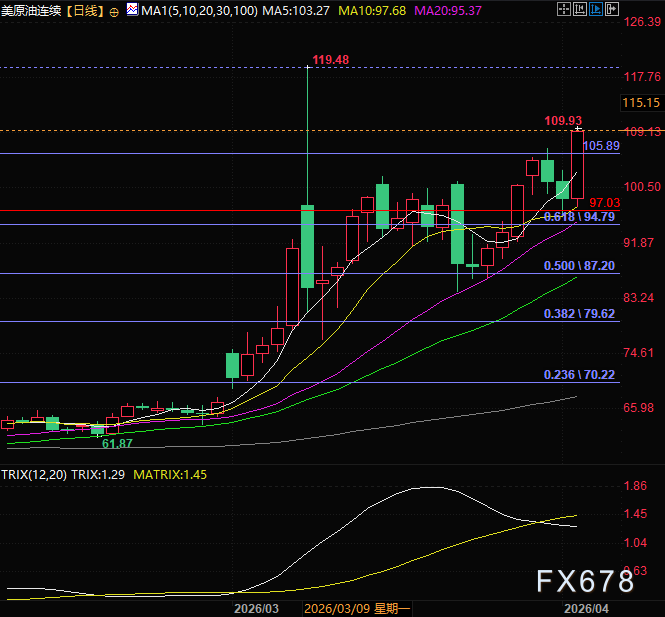
Task: Click the export-arrow panel icon
Action: tap(612, 9)
